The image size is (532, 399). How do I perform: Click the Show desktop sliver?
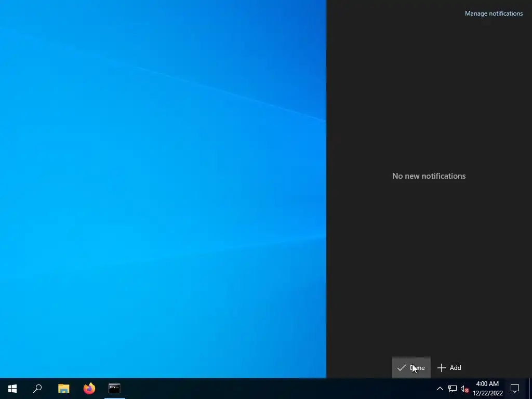(530, 389)
